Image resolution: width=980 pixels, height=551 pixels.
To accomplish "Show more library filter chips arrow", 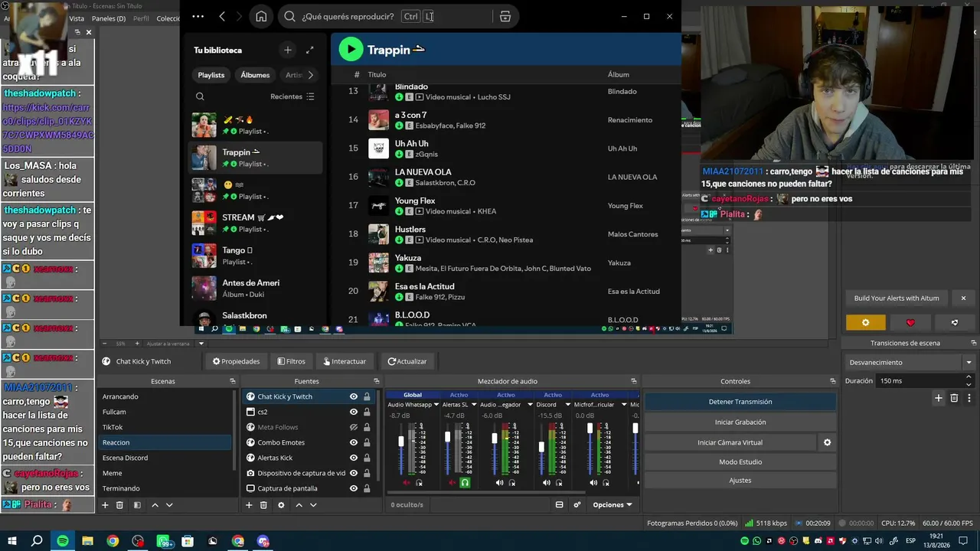I will click(x=310, y=75).
